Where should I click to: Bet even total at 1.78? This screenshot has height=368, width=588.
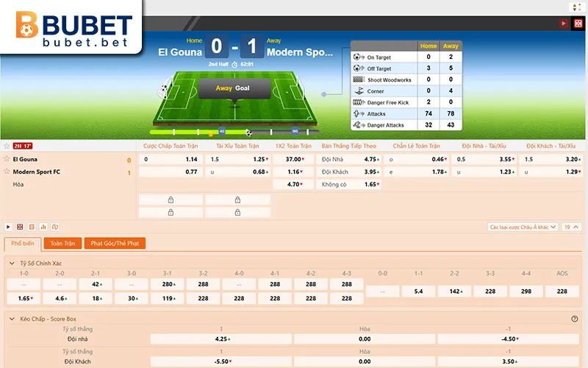point(417,171)
